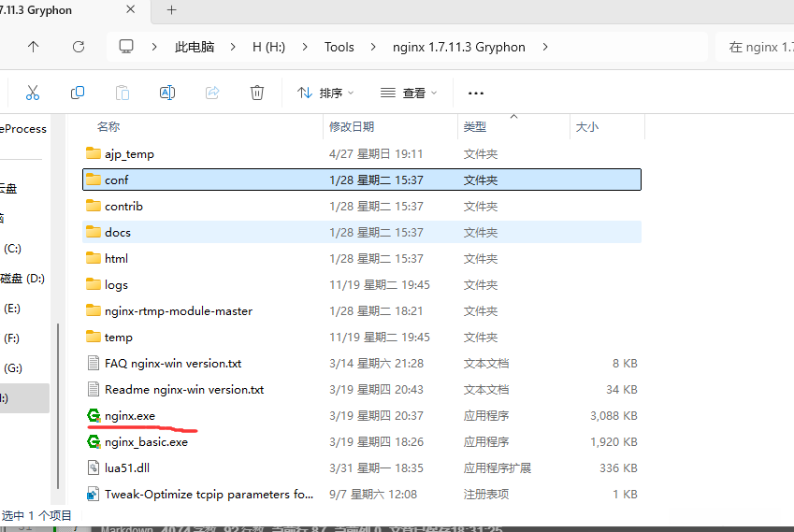Viewport: 794px width, 532px height.
Task: Navigate to H (H:) in breadcrumb
Action: pos(269,47)
